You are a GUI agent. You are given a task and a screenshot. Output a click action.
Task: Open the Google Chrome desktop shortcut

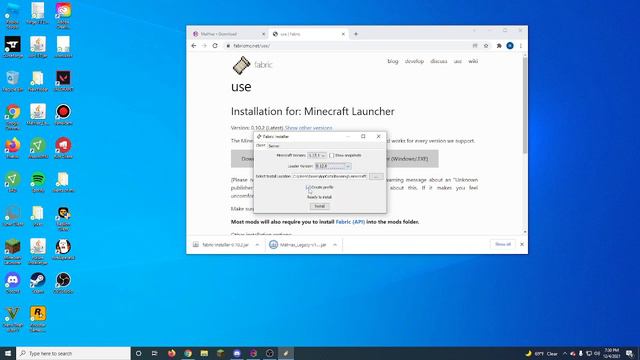(13, 116)
